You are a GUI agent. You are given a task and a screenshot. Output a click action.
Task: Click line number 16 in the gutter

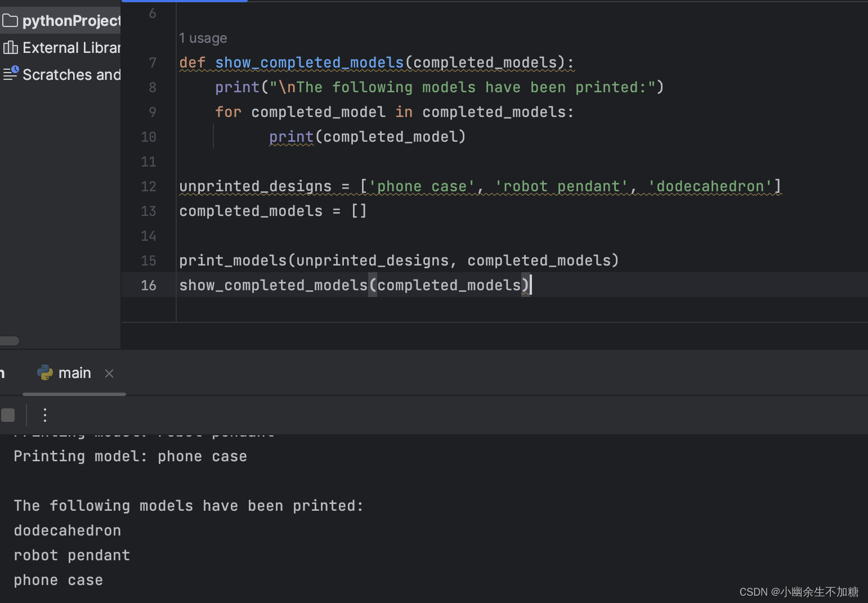(149, 285)
